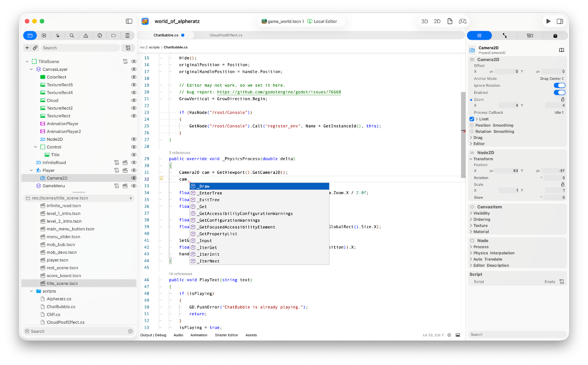
Task: Switch to the 2D workspace view
Action: pos(437,22)
